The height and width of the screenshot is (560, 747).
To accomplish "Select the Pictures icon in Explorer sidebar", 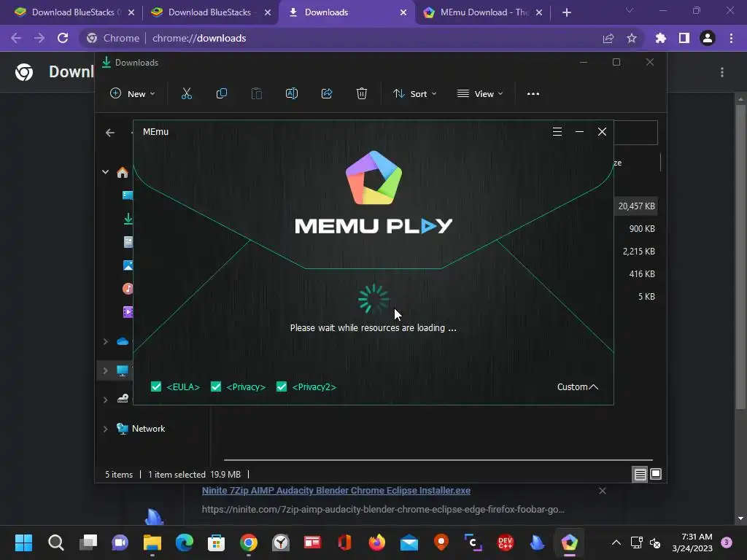I will point(128,265).
